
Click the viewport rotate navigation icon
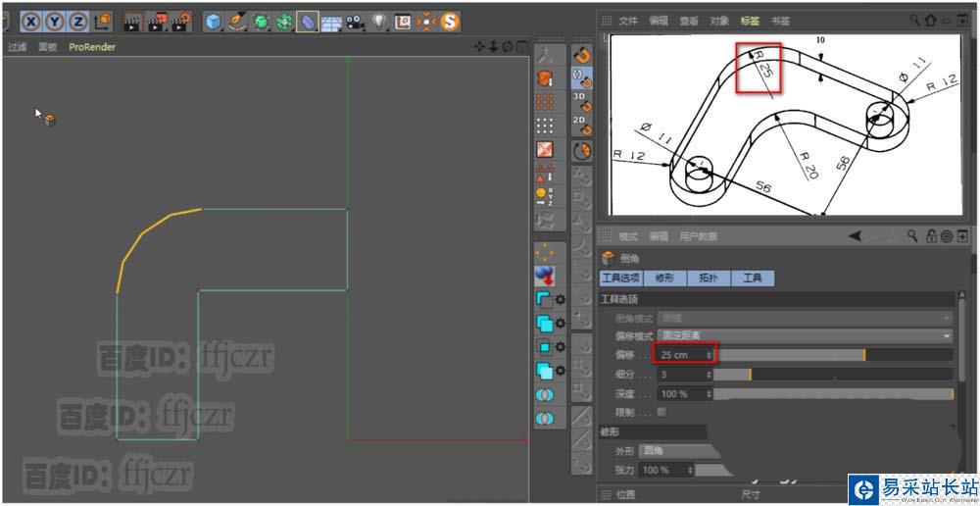(508, 46)
